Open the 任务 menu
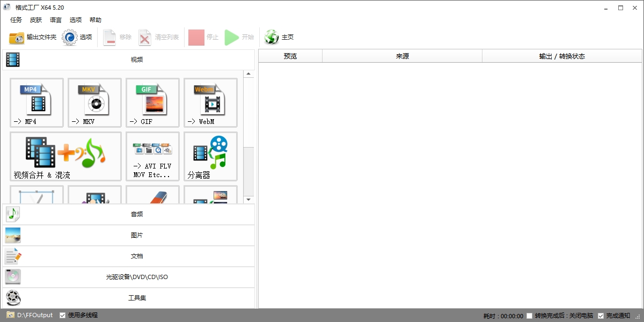The width and height of the screenshot is (644, 322). click(15, 19)
